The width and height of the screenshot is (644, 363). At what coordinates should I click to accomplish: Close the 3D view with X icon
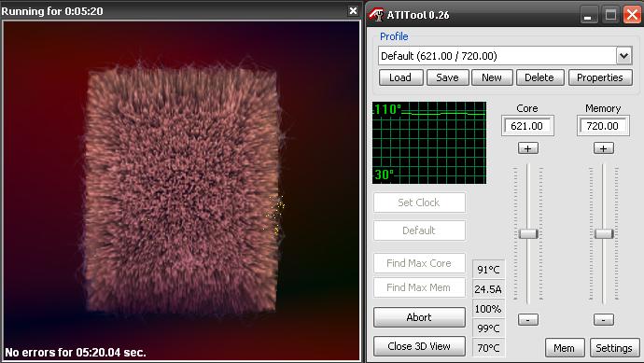tap(353, 11)
